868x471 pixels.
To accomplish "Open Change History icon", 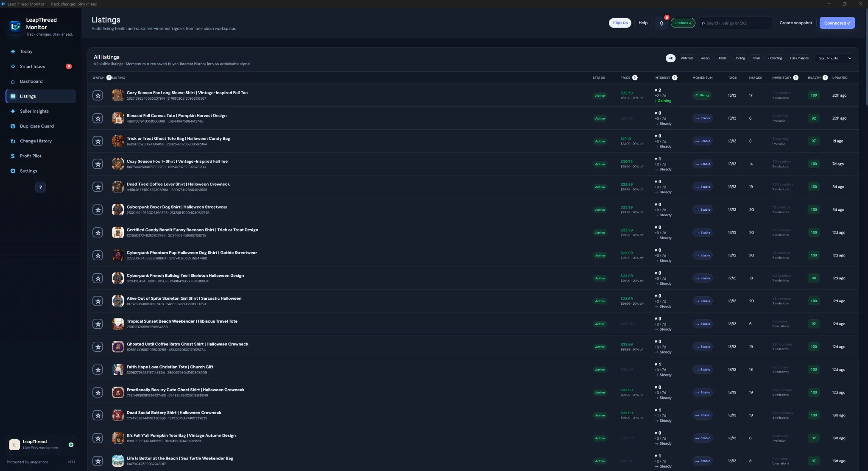I will point(13,141).
